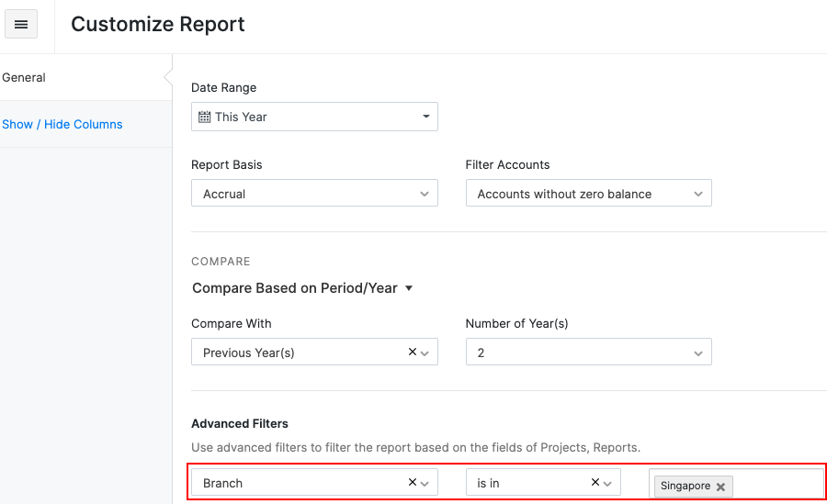Open the hamburger menu
The image size is (827, 504).
pyautogui.click(x=21, y=25)
